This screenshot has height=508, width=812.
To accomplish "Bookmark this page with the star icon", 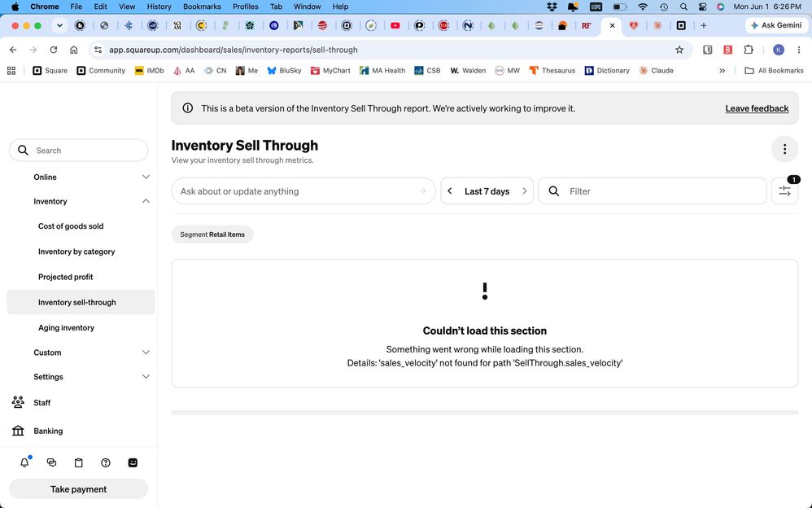I will [x=679, y=50].
